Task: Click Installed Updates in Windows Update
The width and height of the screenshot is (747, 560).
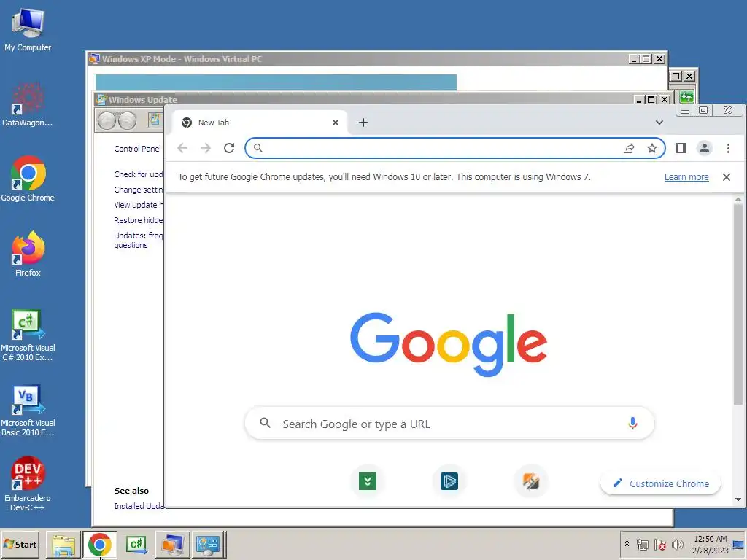Action: (139, 506)
